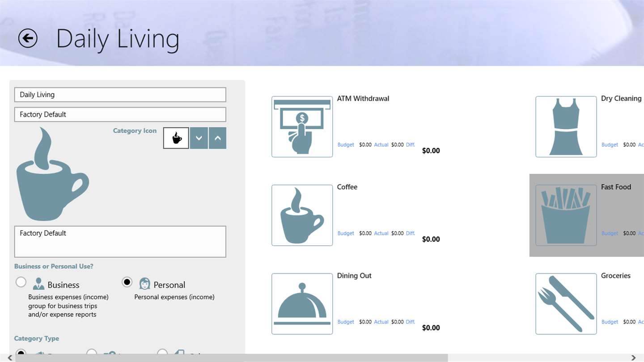Select the Business radio button
Screen dimensions: 644x362
tap(21, 282)
